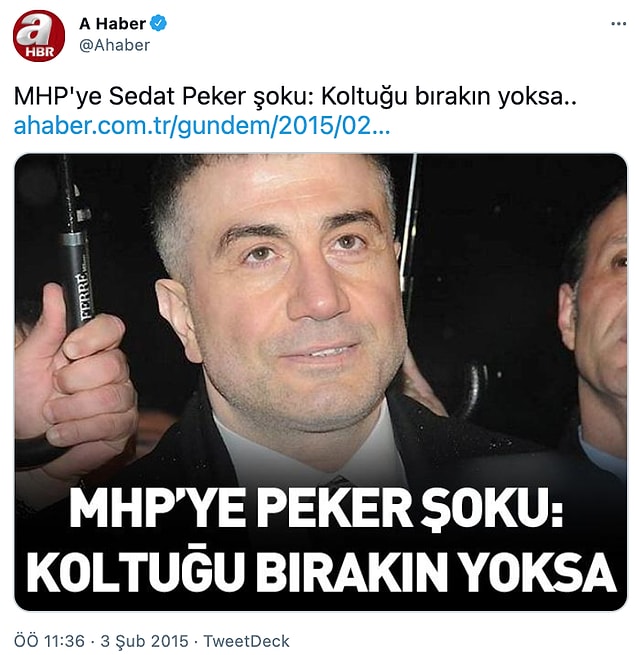Click the hand gripping the umbrella
Image resolution: width=635 pixels, height=655 pixels.
[75, 378]
